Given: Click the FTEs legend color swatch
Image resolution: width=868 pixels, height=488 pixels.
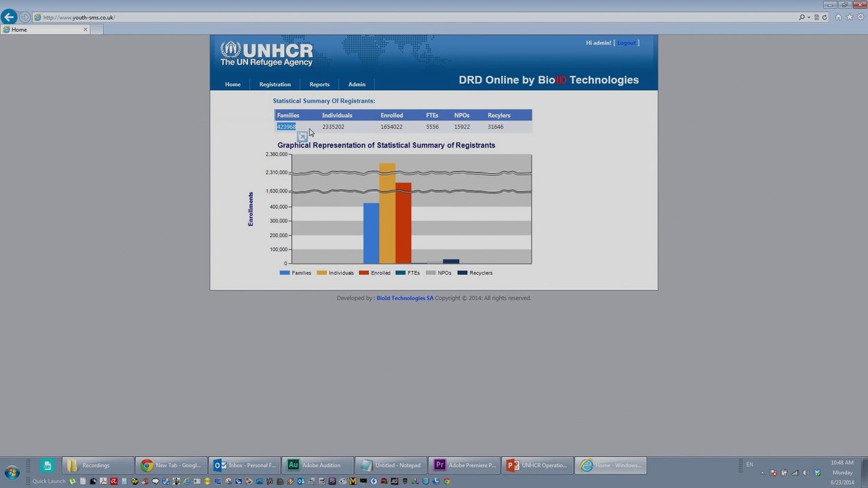Looking at the screenshot, I should point(400,273).
